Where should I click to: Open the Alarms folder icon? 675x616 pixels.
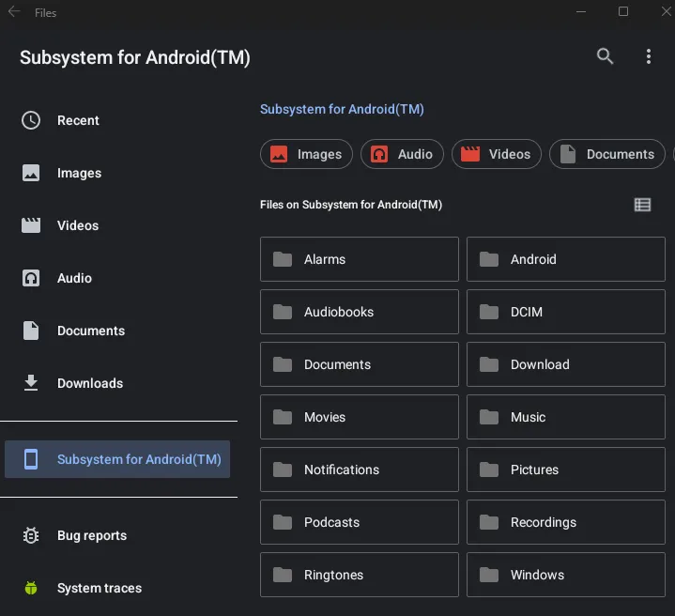pos(283,259)
